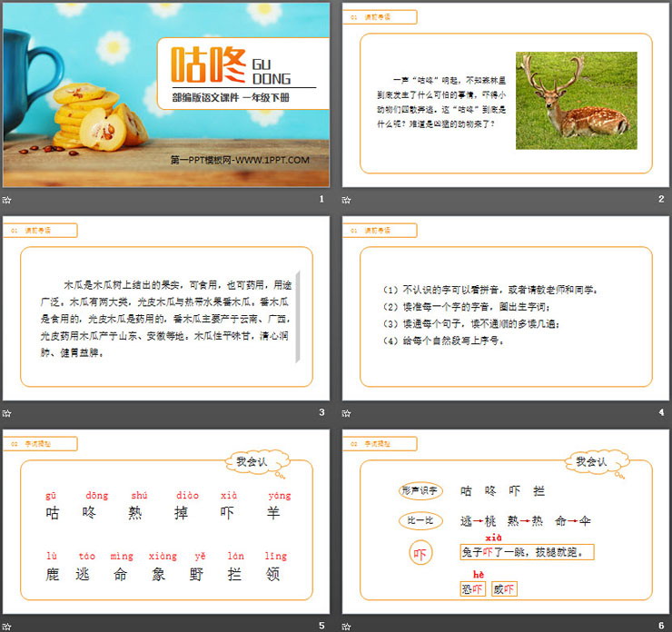Select slide 1 title thumbnail 咕咚
This screenshot has width=672, height=632.
point(166,94)
